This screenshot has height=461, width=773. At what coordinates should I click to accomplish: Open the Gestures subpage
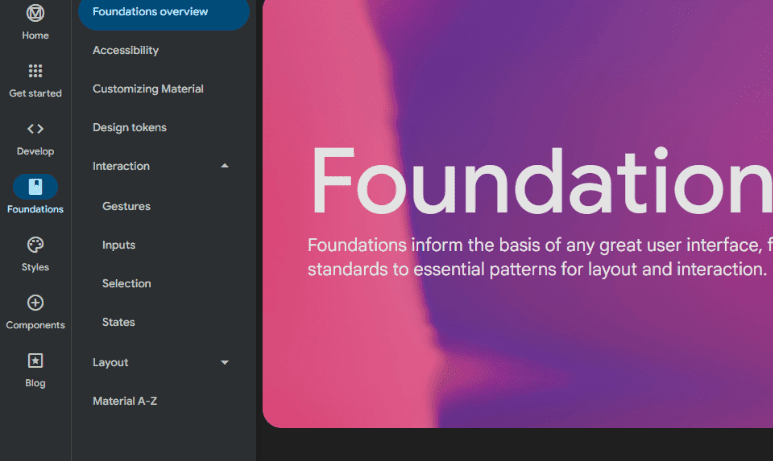126,206
